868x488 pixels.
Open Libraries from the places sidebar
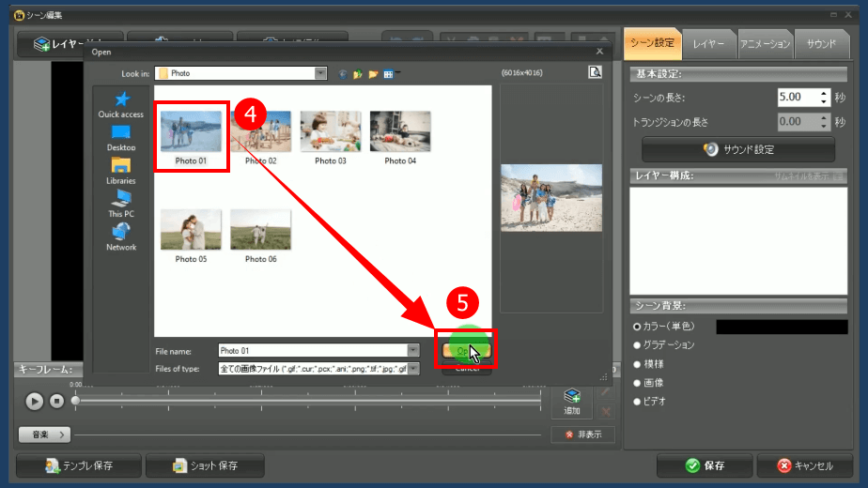tap(120, 170)
